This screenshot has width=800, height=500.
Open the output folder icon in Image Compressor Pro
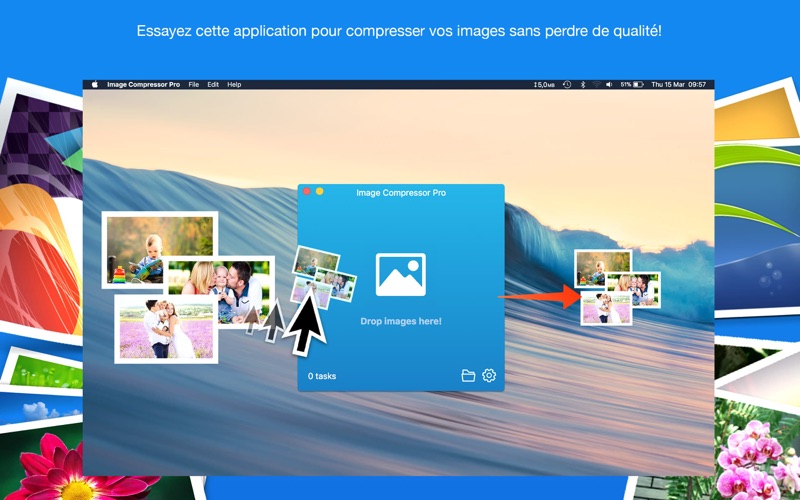click(468, 376)
